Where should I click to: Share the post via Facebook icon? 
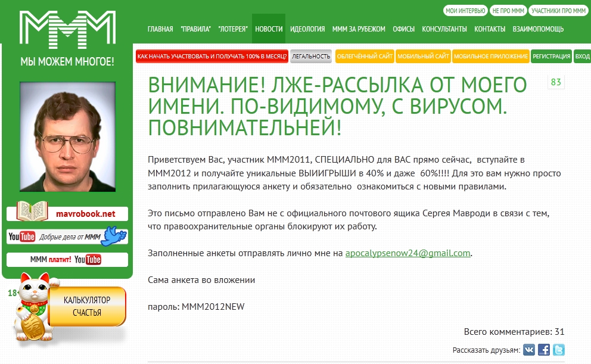pyautogui.click(x=544, y=350)
